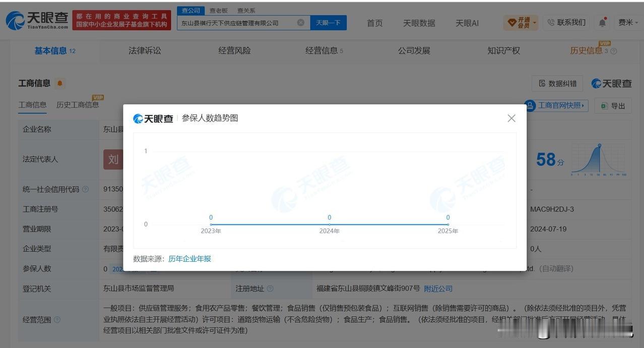Click the 营业期限 row label

(x=37, y=228)
